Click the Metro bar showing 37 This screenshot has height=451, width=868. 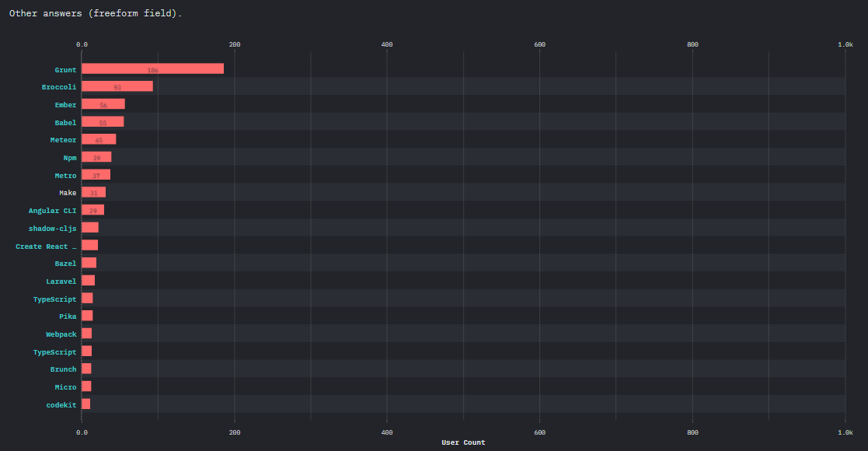tap(96, 174)
